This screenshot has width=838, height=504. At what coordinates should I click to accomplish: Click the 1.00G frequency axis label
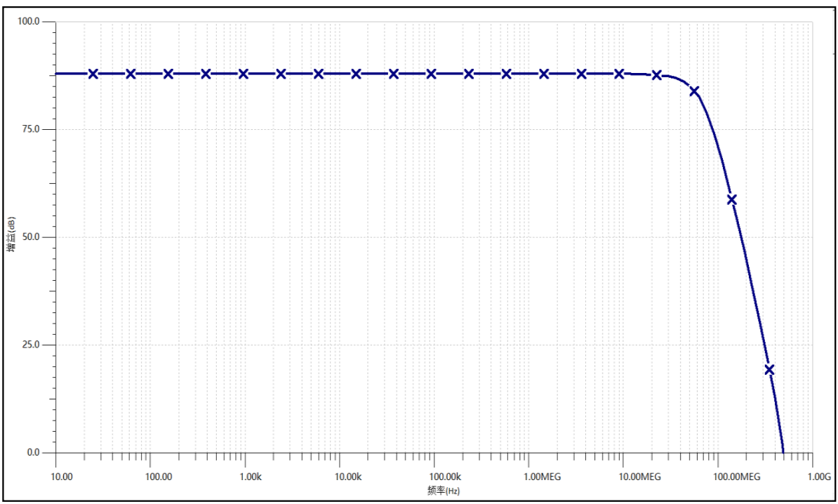click(819, 477)
